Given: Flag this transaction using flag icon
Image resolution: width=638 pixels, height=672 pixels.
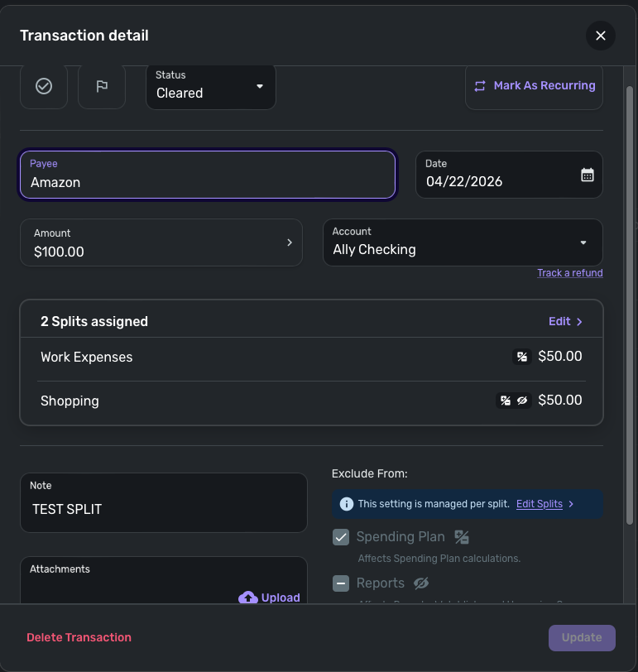Looking at the screenshot, I should [102, 86].
